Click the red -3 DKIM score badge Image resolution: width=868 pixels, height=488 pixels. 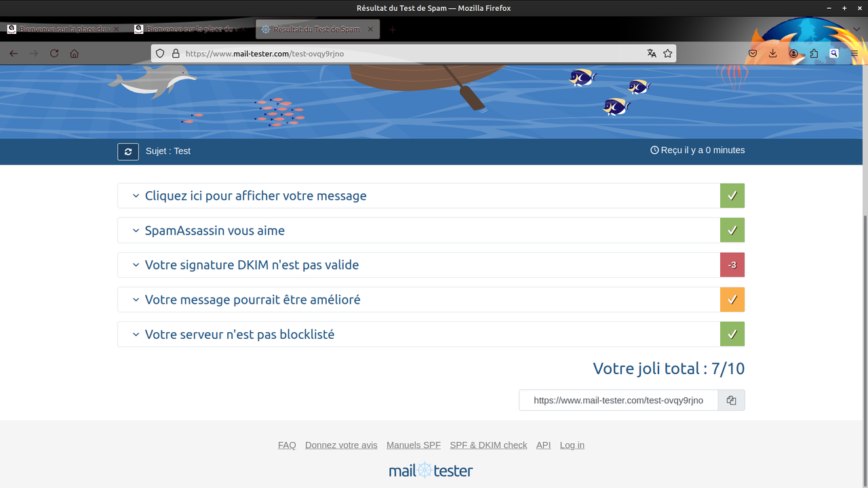click(x=732, y=265)
